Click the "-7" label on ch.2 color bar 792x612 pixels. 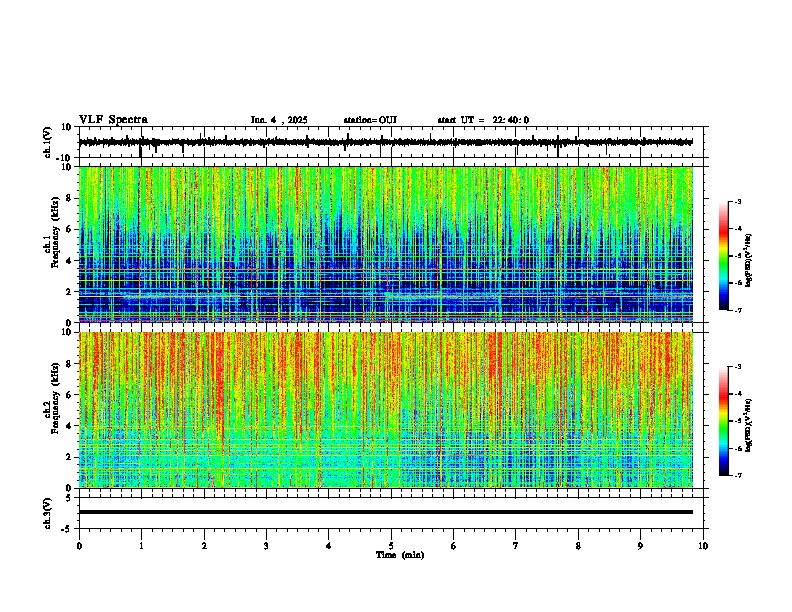tap(738, 475)
